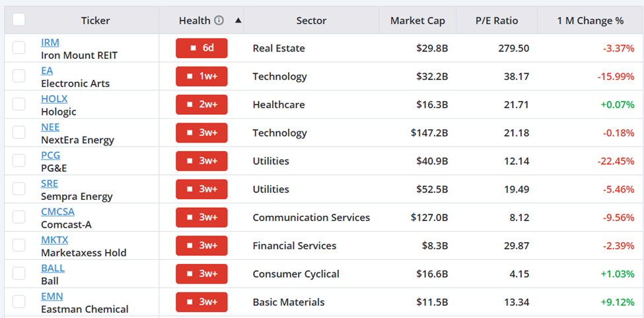Sort by 1 M Change % column header
The width and height of the screenshot is (644, 318).
point(590,20)
